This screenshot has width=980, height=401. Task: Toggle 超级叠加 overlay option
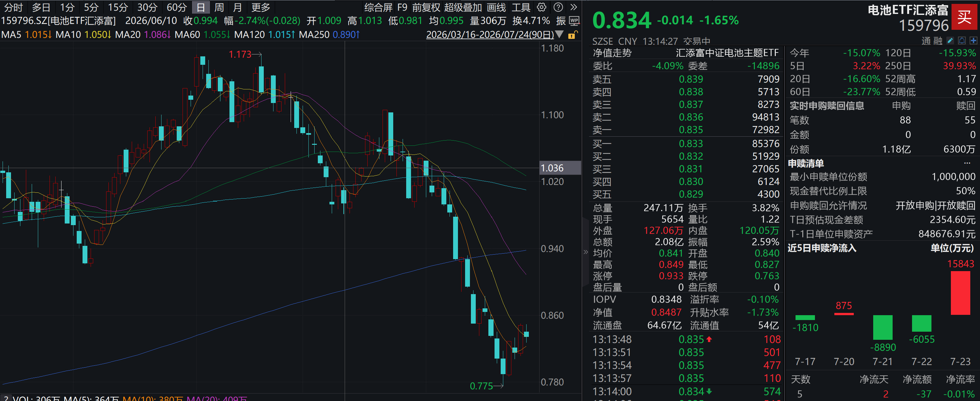[463, 7]
